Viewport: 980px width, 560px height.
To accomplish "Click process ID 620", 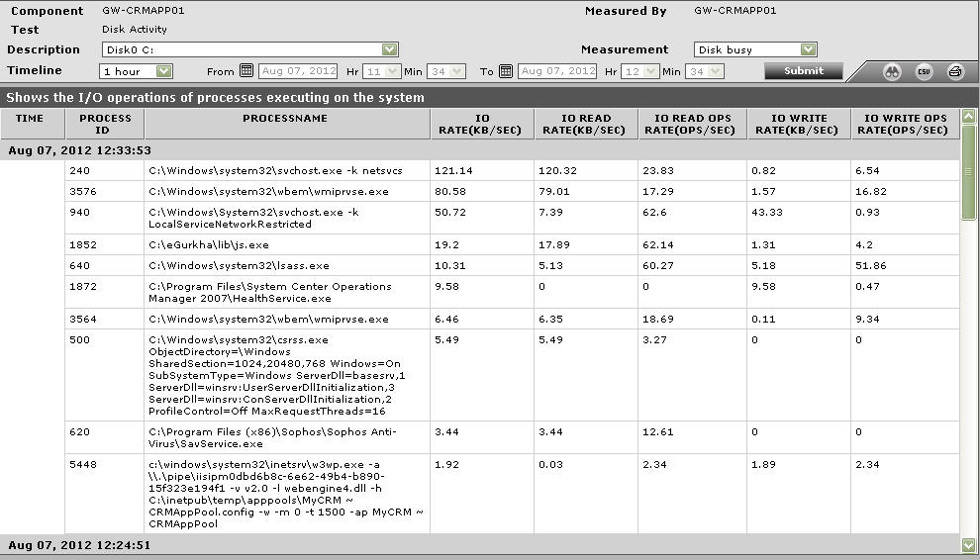I will (x=79, y=432).
